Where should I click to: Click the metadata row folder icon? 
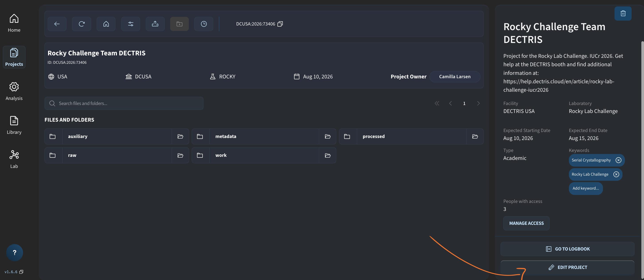(x=200, y=136)
